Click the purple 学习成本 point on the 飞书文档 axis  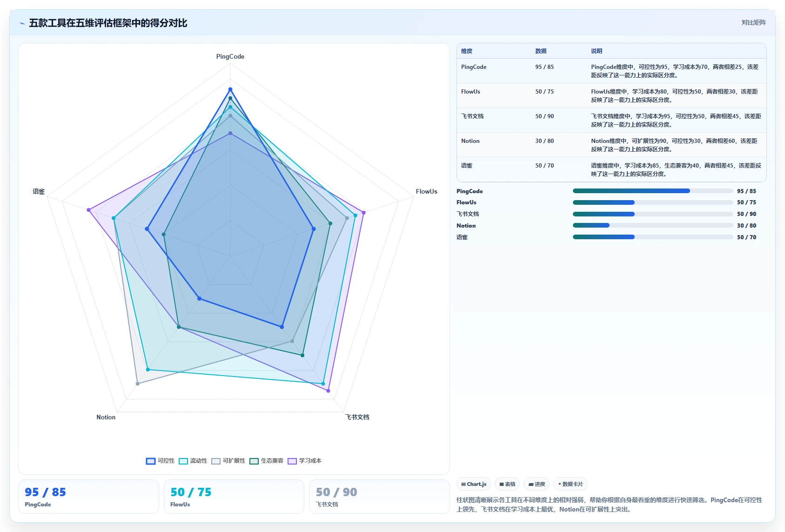[x=328, y=391]
